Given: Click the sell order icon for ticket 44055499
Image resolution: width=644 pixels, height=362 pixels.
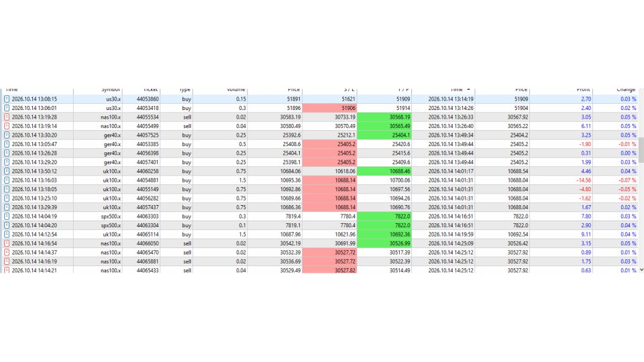Looking at the screenshot, I should [7, 126].
